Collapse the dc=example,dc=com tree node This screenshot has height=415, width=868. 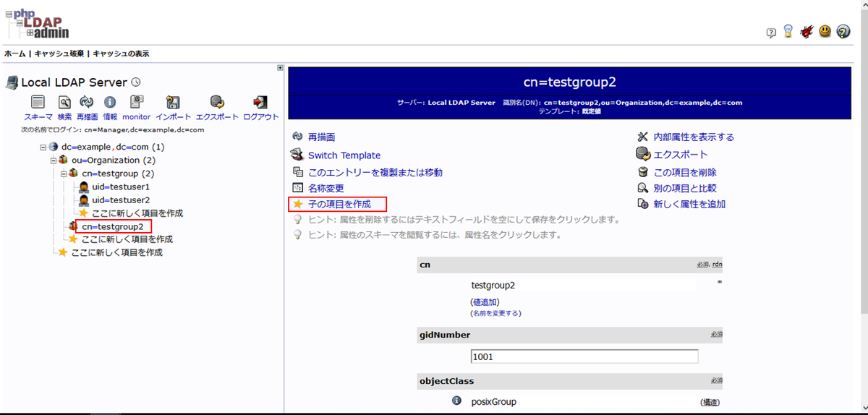[43, 147]
